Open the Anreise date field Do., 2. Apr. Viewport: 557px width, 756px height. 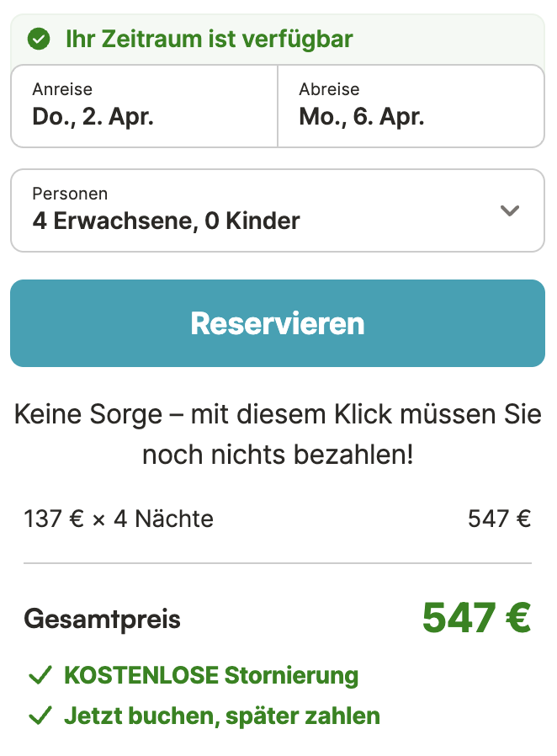pos(143,105)
